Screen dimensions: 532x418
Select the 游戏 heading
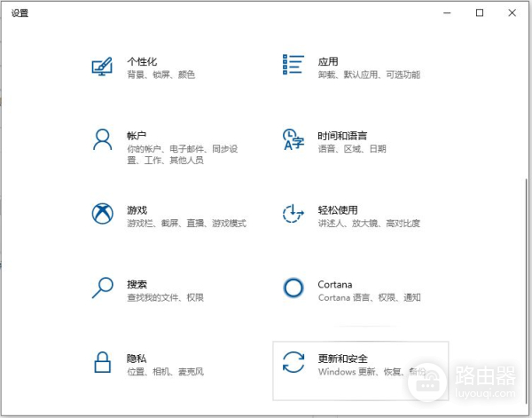point(137,210)
